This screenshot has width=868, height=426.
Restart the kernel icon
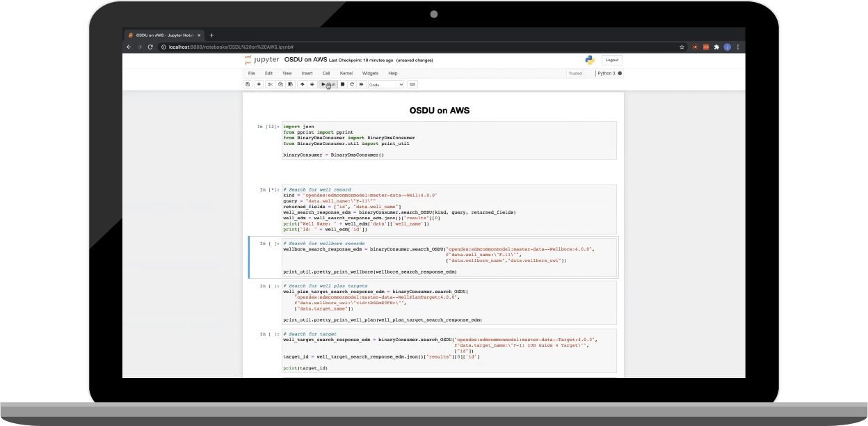352,84
